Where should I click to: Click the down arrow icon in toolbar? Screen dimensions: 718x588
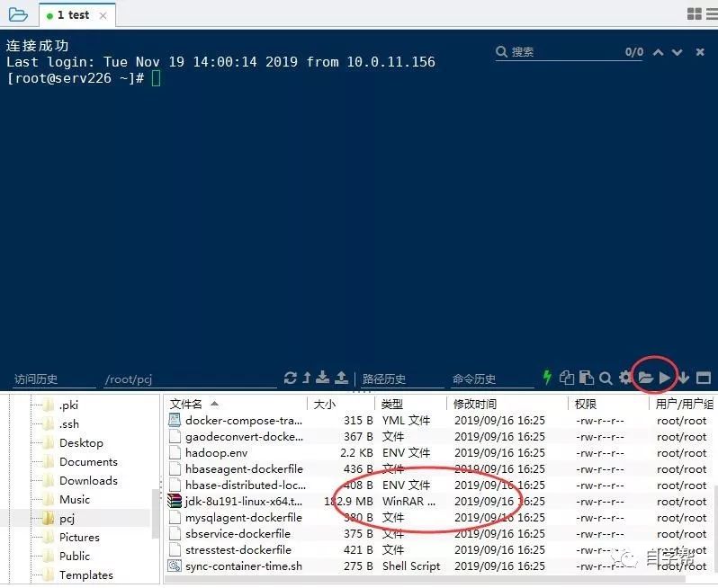tap(684, 378)
